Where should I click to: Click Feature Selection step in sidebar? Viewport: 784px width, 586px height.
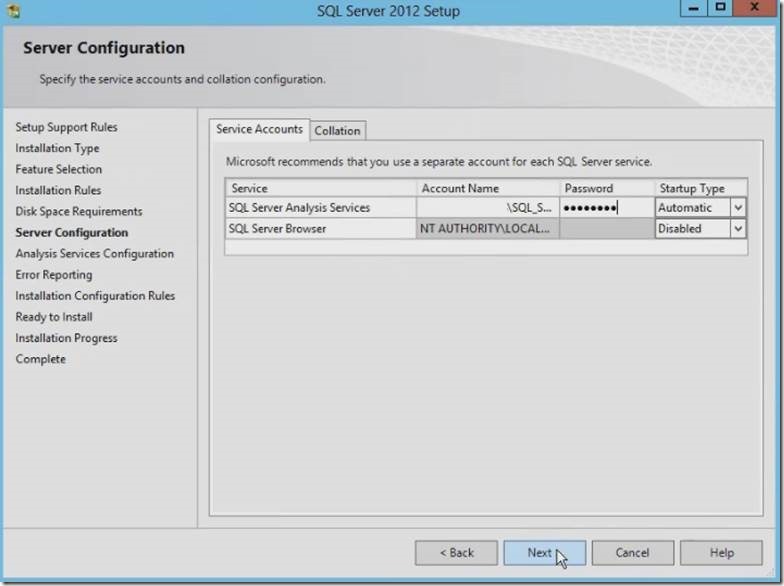click(58, 169)
